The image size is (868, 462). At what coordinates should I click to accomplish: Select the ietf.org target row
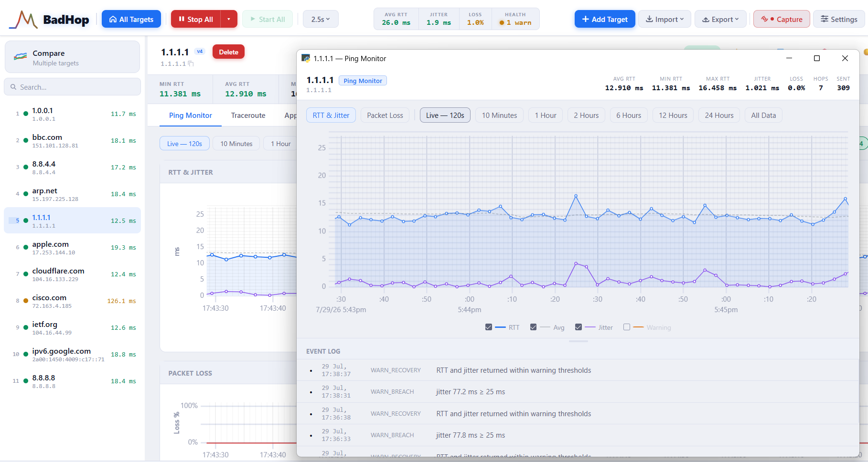click(73, 327)
